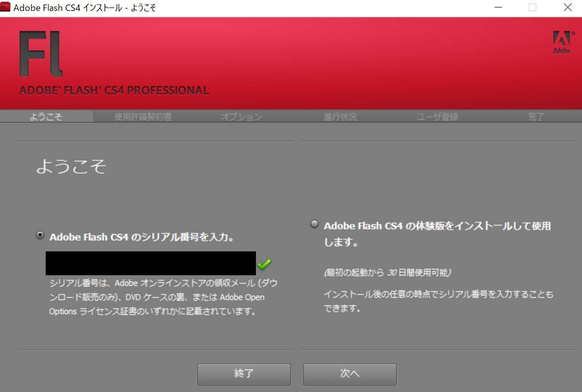The image size is (582, 392).
Task: Click the 終了 button
Action: pos(244,374)
